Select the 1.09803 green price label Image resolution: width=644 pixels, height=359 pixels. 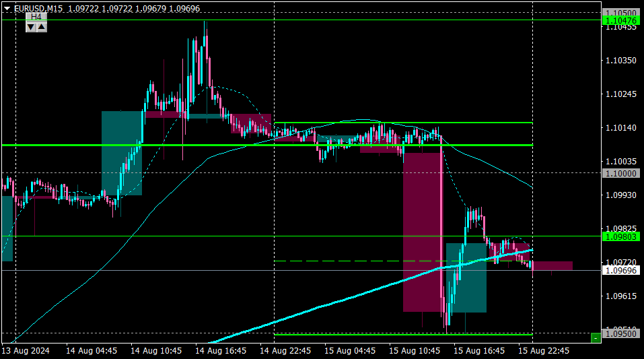(x=621, y=237)
